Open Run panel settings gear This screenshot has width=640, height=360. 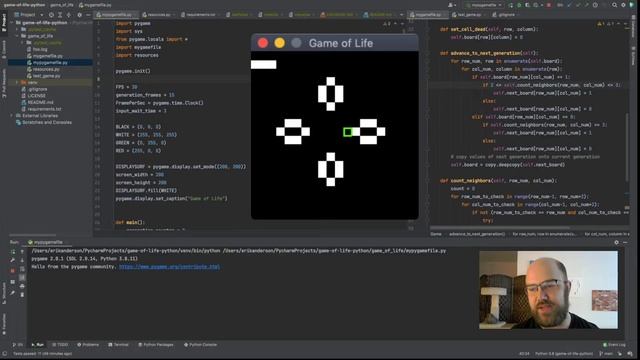pos(616,242)
